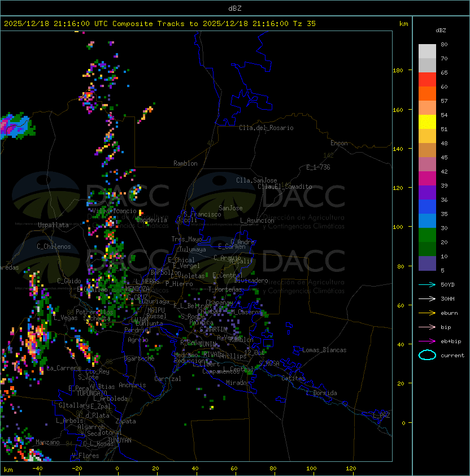Click the 'Tres_Mayo' map label
Image resolution: width=470 pixels, height=476 pixels.
point(186,239)
